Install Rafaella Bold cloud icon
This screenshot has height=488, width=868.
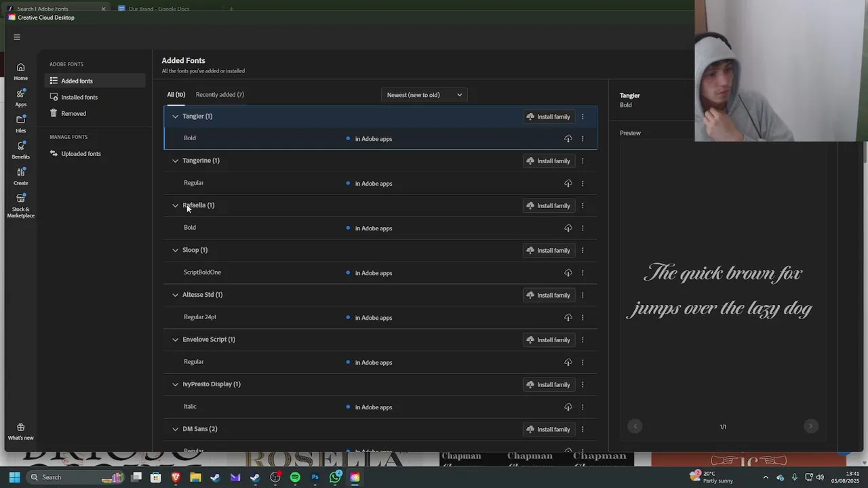click(x=568, y=228)
